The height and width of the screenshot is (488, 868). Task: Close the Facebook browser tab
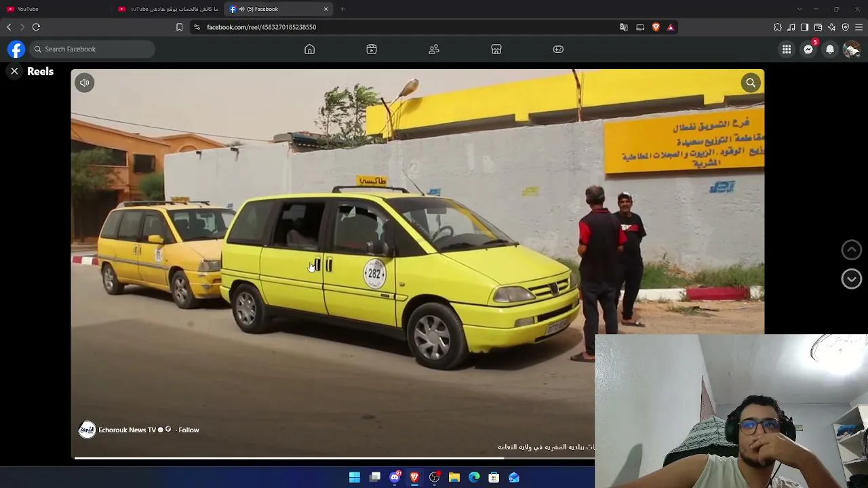pos(326,9)
